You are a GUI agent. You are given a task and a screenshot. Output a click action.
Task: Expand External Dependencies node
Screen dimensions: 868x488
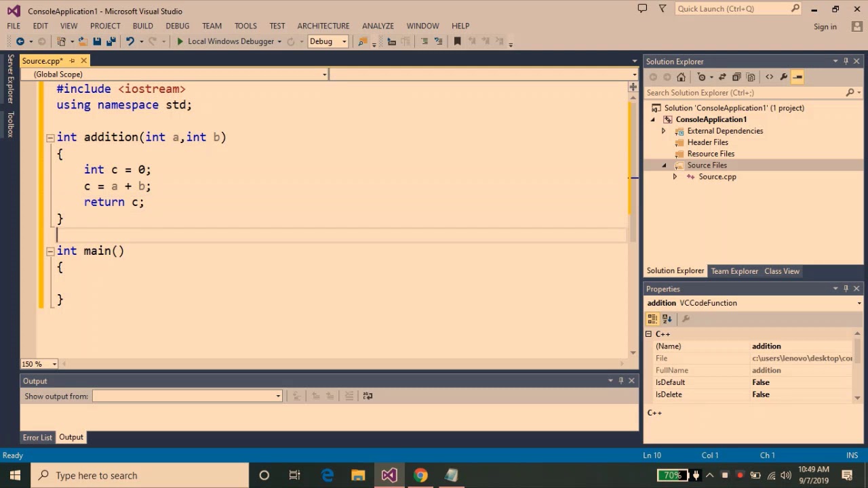pos(663,131)
